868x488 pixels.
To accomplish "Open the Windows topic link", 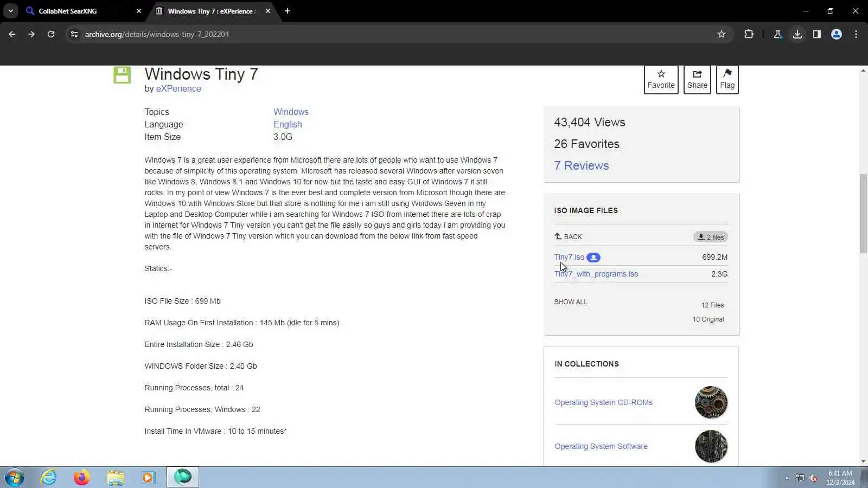I will click(291, 112).
